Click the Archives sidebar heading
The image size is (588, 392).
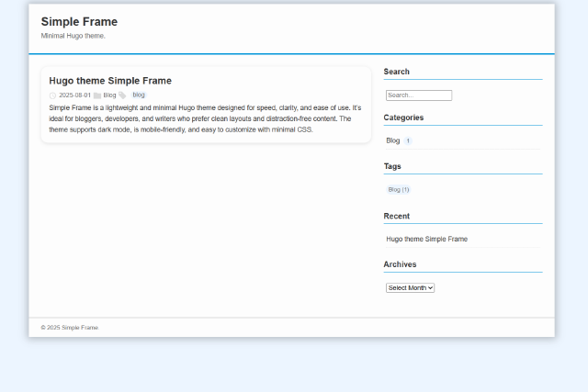[x=400, y=264]
